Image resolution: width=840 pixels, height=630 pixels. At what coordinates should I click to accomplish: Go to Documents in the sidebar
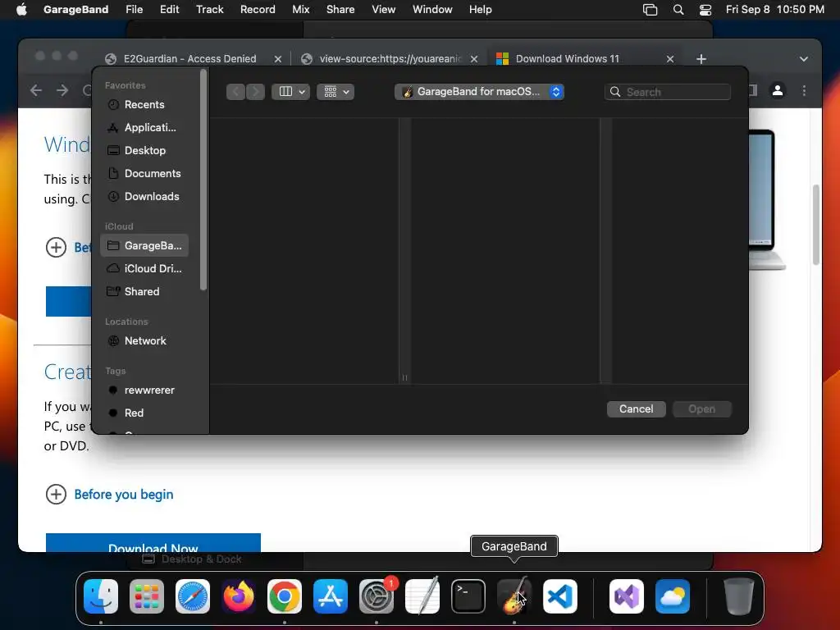coord(144,174)
